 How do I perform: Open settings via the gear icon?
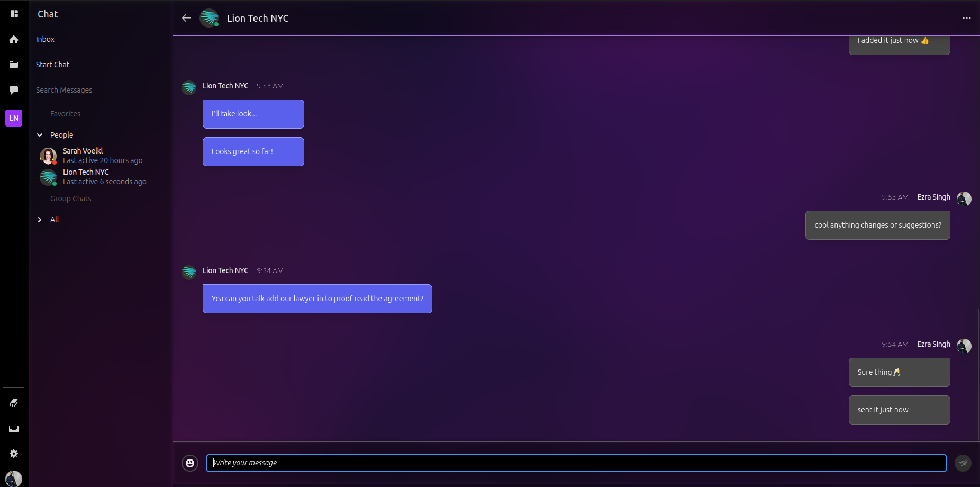click(14, 454)
